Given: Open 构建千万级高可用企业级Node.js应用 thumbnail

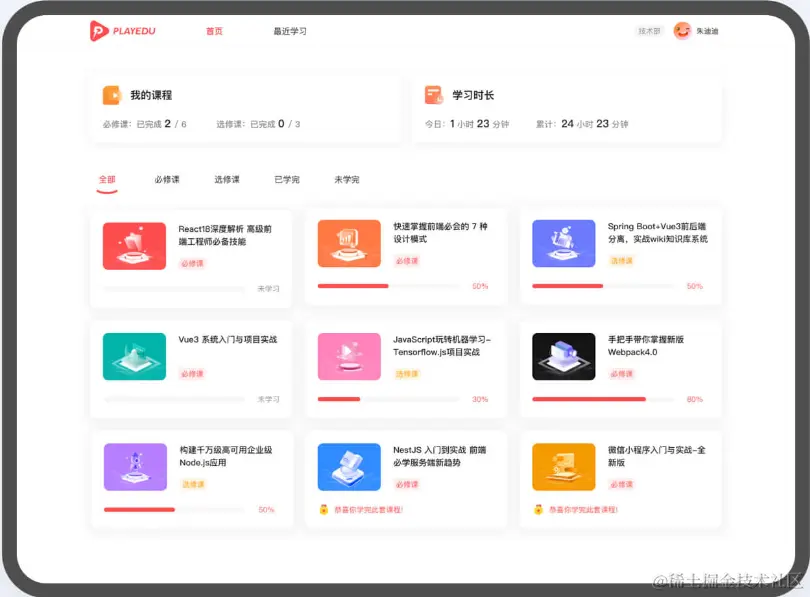Looking at the screenshot, I should (x=135, y=467).
